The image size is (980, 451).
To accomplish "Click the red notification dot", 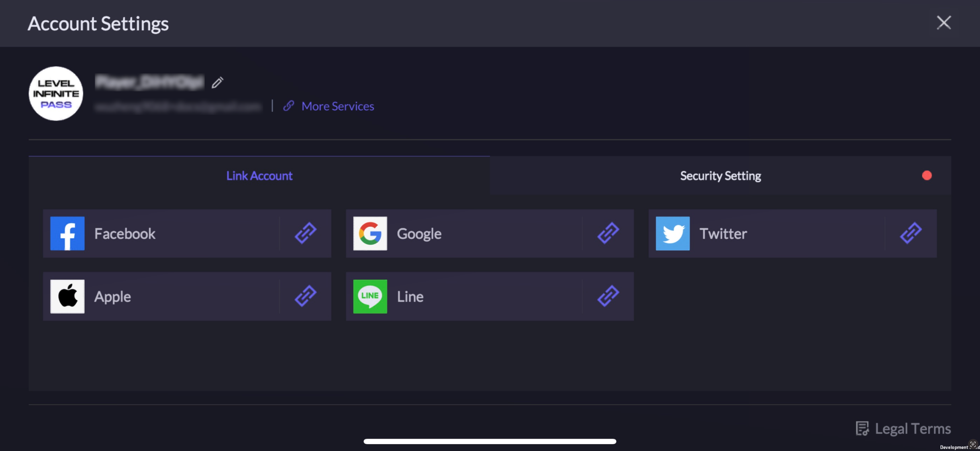I will pyautogui.click(x=927, y=176).
